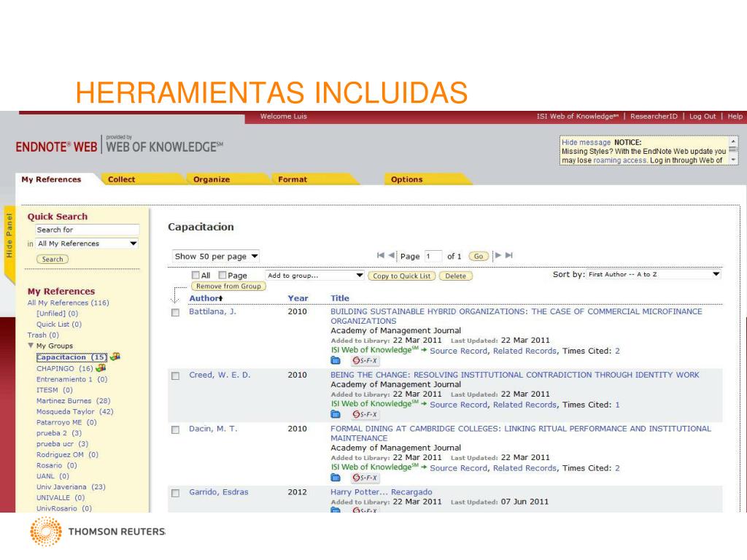The height and width of the screenshot is (560, 747).
Task: Sort by the Author column header
Action: 206,298
